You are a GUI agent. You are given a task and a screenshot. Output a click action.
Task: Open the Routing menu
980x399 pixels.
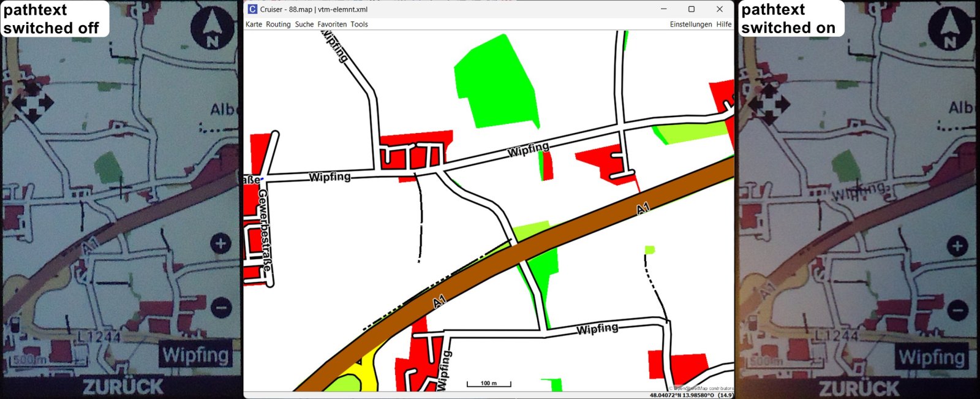[x=278, y=25]
